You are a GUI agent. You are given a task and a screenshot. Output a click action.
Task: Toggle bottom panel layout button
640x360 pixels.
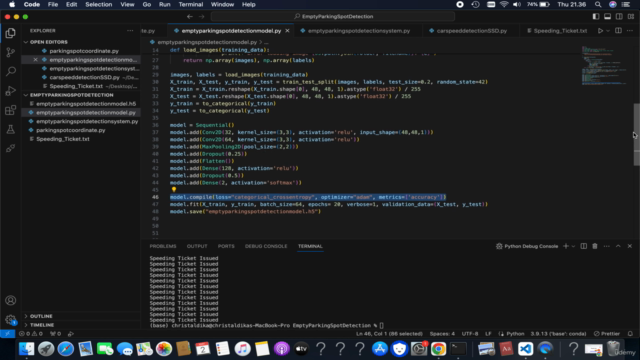pos(607,16)
